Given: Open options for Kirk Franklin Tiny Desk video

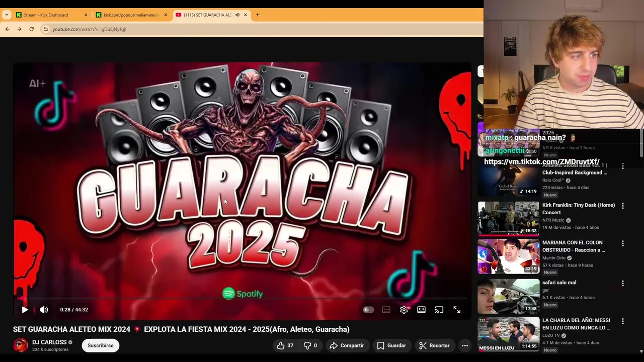Looking at the screenshot, I should pyautogui.click(x=623, y=206).
